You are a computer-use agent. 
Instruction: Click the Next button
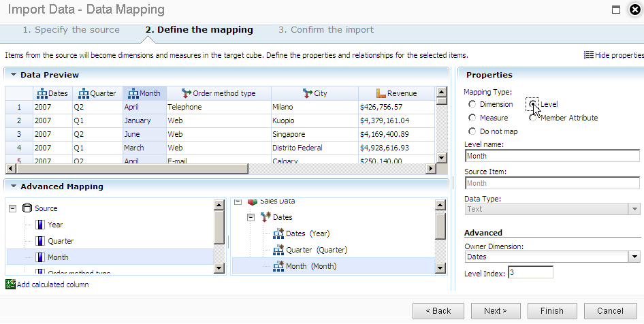coord(496,311)
